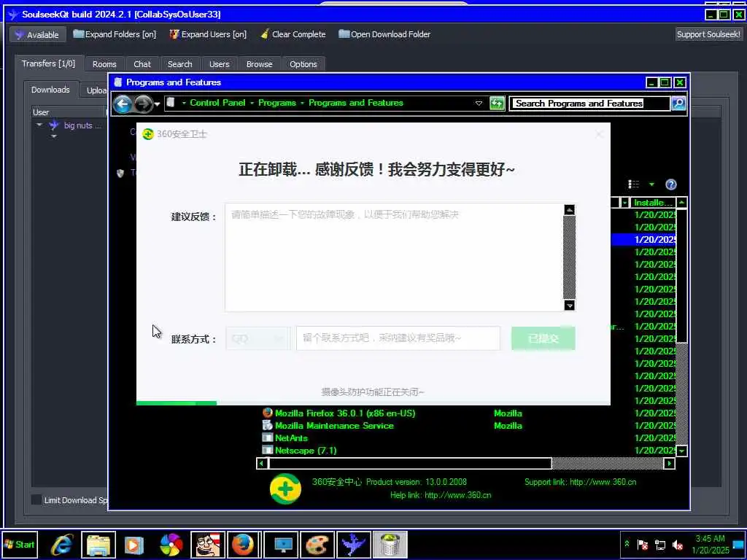Toggle Expand Users in Soulseek toolbar

[x=208, y=34]
